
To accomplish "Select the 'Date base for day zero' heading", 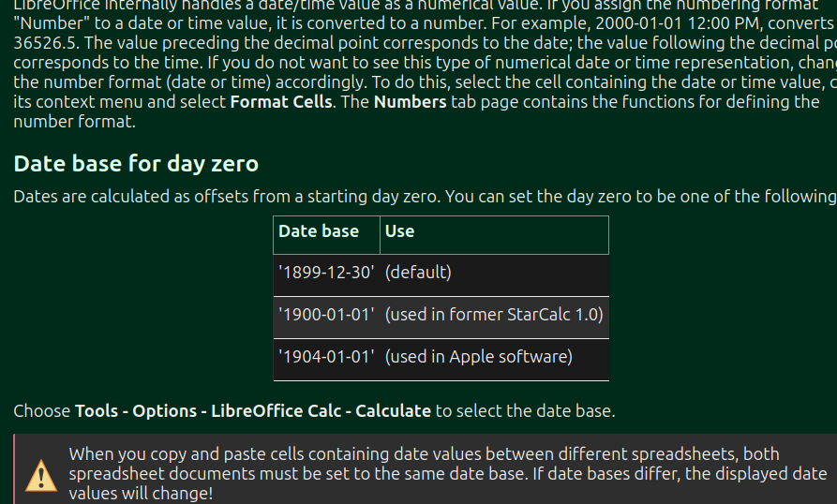I will 136,164.
